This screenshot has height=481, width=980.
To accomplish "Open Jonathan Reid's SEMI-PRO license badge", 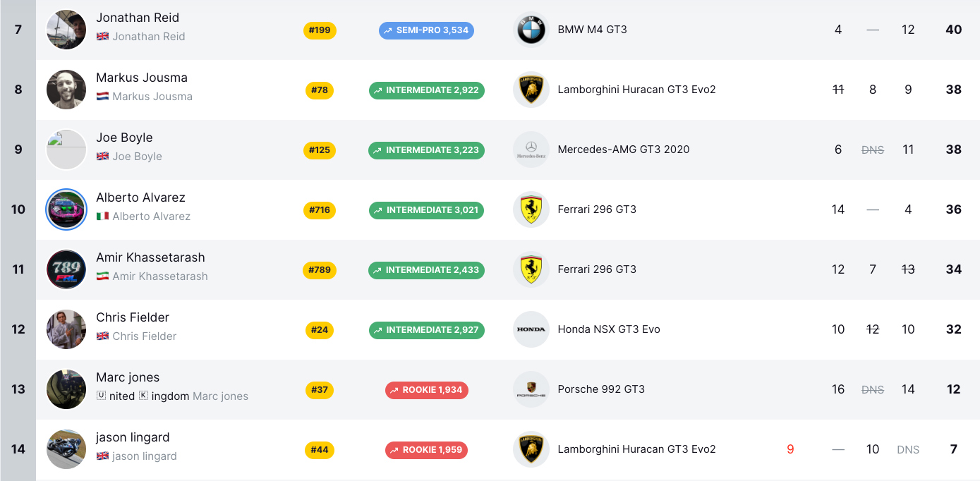I will point(426,30).
